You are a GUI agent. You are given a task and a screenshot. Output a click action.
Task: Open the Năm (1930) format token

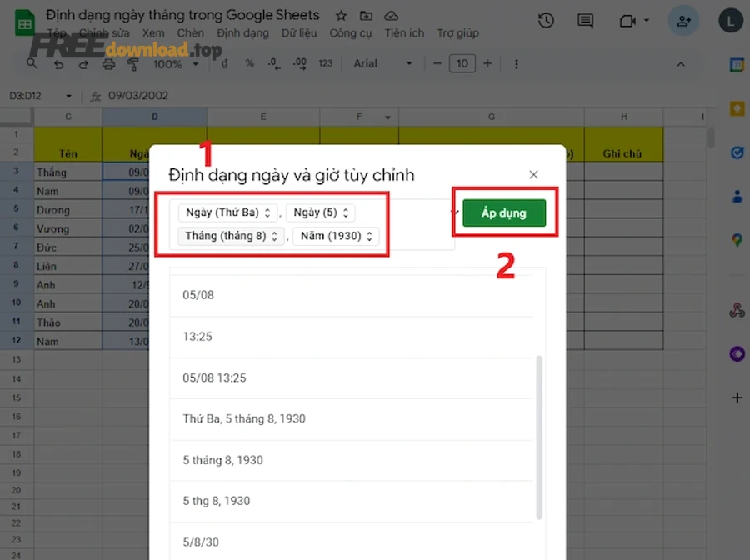[x=337, y=236]
